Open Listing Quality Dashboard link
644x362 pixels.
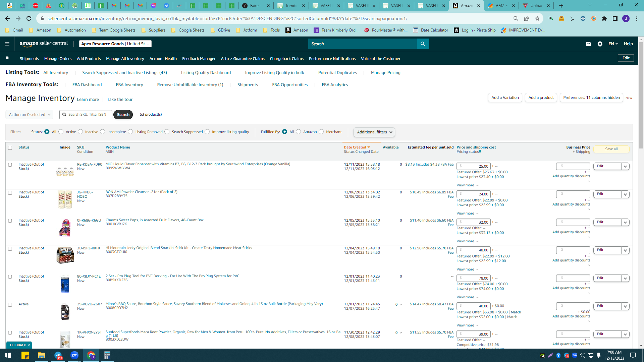tap(206, 73)
